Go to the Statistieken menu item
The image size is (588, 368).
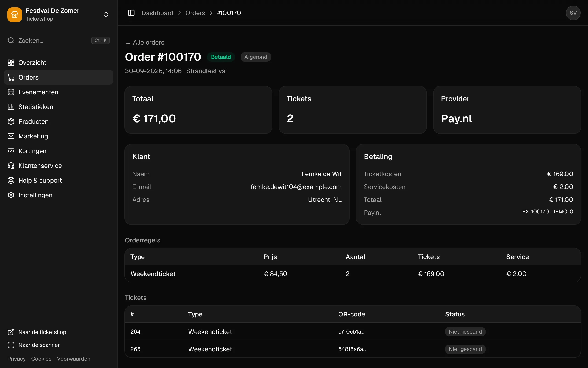[x=59, y=107]
